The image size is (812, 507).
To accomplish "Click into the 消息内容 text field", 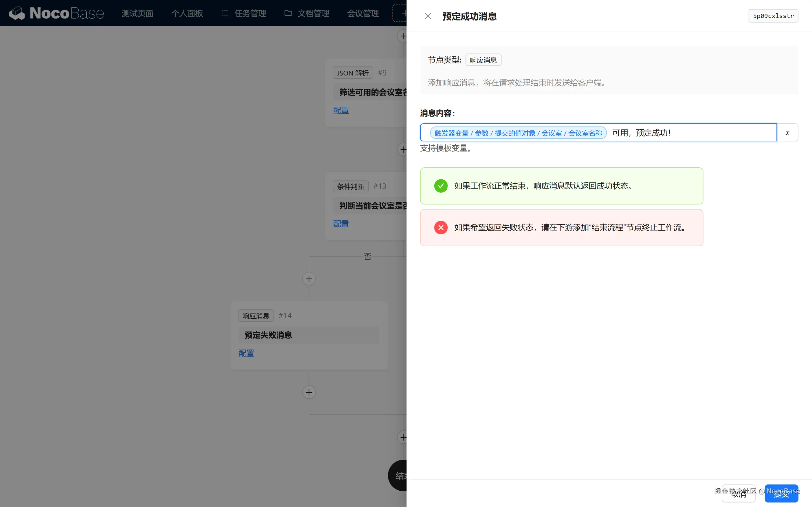I will point(721,133).
